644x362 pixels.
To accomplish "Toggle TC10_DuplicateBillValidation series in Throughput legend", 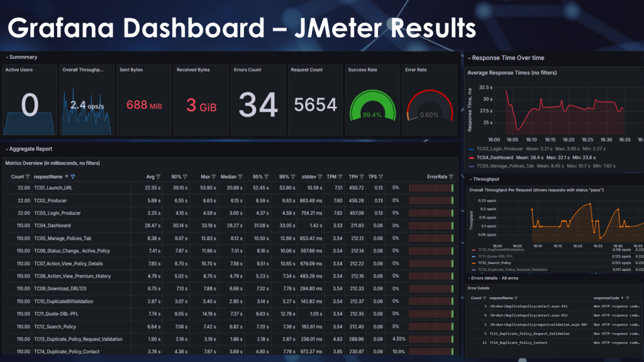I will pos(501,250).
